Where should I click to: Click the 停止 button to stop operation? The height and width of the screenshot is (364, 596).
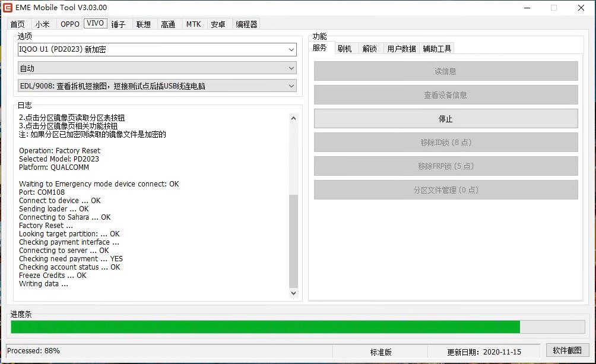point(446,119)
